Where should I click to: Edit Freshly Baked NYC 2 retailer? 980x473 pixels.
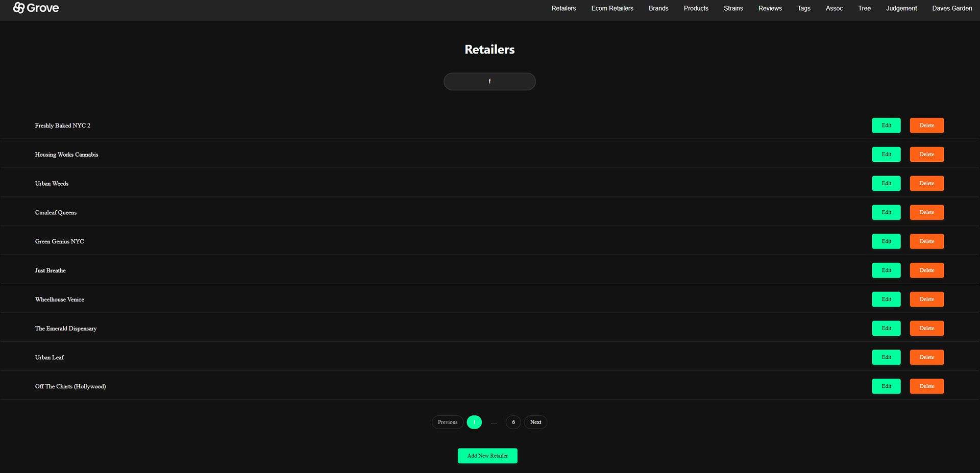pos(886,126)
